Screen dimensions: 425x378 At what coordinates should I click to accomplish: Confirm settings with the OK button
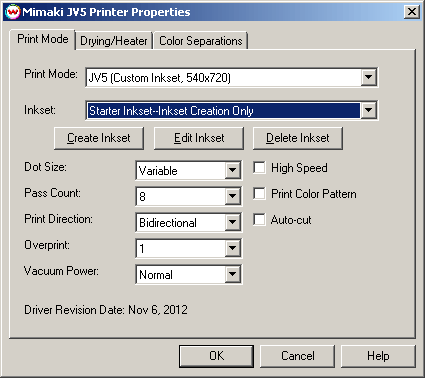tap(216, 356)
